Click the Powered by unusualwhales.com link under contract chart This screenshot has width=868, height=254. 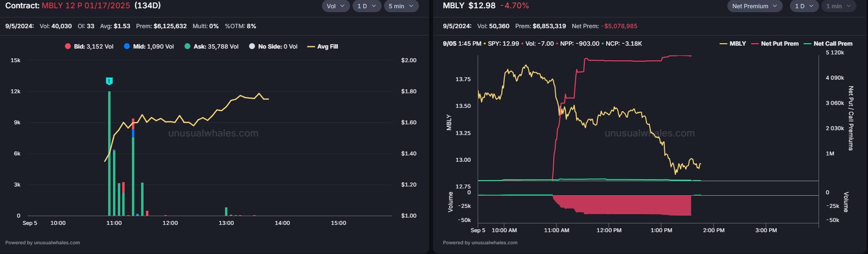[43, 242]
